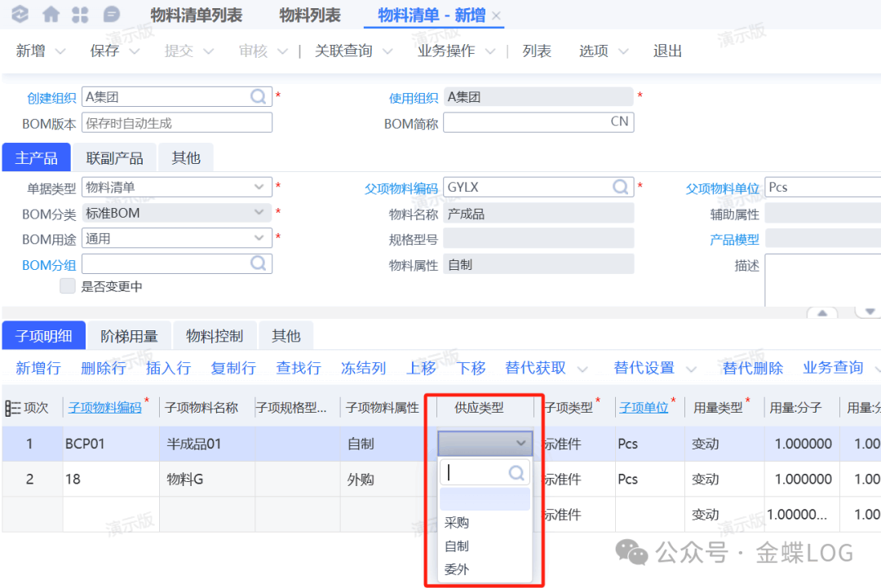Click the list settings icon beside 项次
This screenshot has width=881, height=588.
click(x=12, y=408)
